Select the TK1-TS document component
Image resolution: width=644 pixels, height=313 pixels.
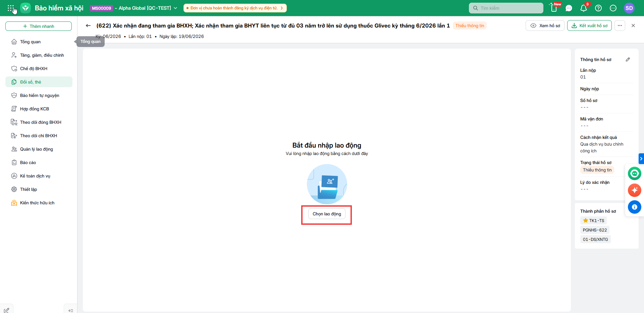point(594,220)
